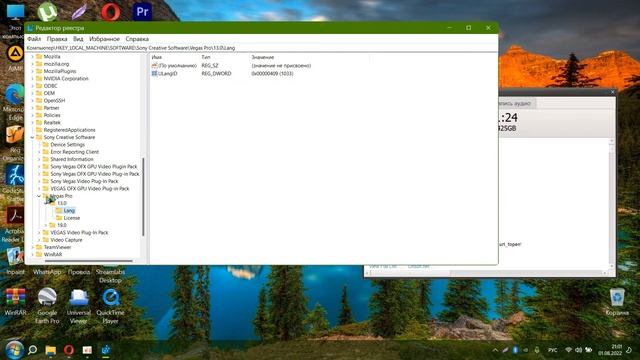Switch the РУС input language indicator
Viewport: 640px width, 360px height.
(x=553, y=350)
